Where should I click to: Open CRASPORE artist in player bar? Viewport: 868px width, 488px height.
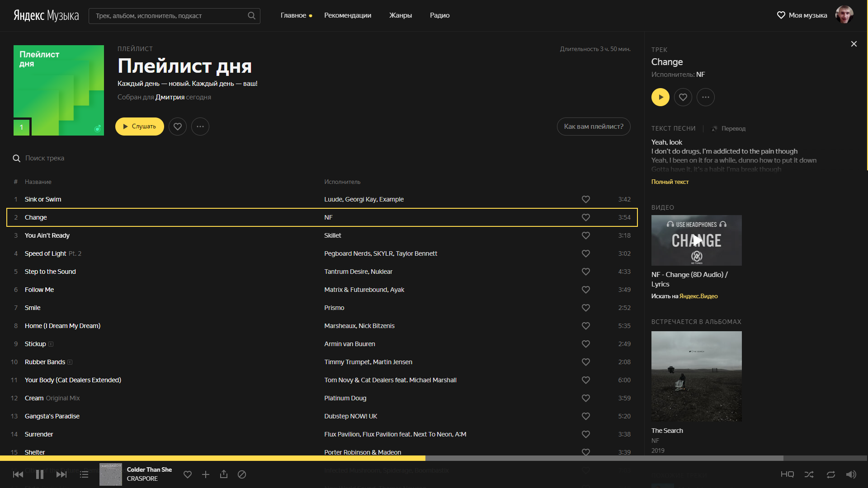click(142, 479)
